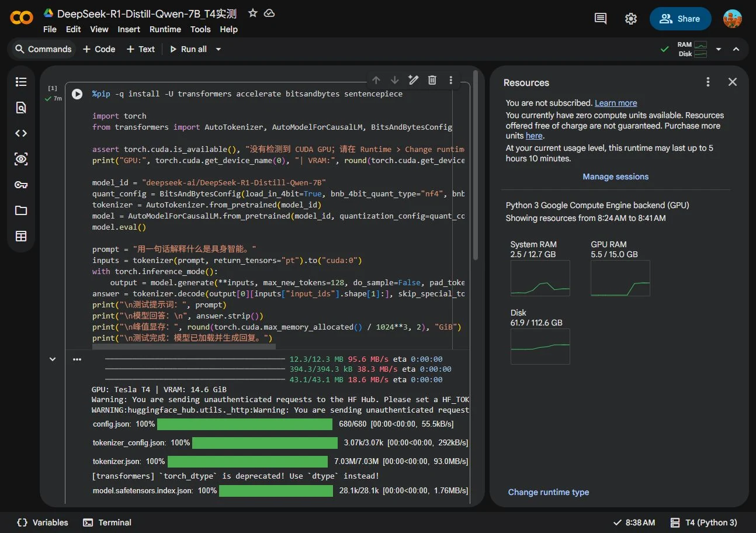Click the T4 (Python 3) runtime indicator
756x533 pixels.
click(x=703, y=522)
